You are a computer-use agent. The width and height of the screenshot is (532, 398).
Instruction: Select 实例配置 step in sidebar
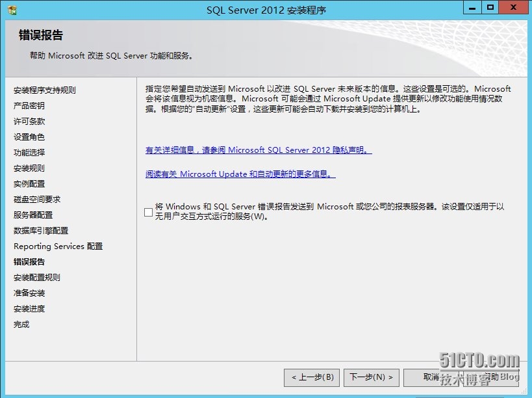coord(29,184)
